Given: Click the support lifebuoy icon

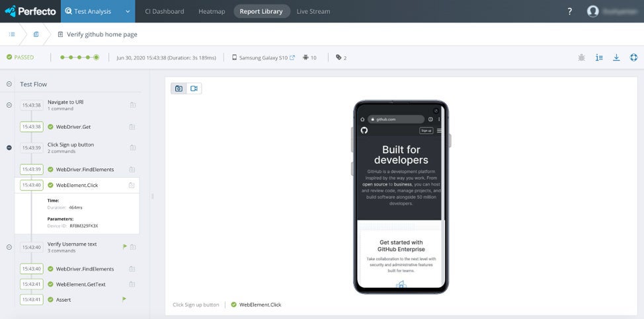Looking at the screenshot, I should [x=633, y=57].
